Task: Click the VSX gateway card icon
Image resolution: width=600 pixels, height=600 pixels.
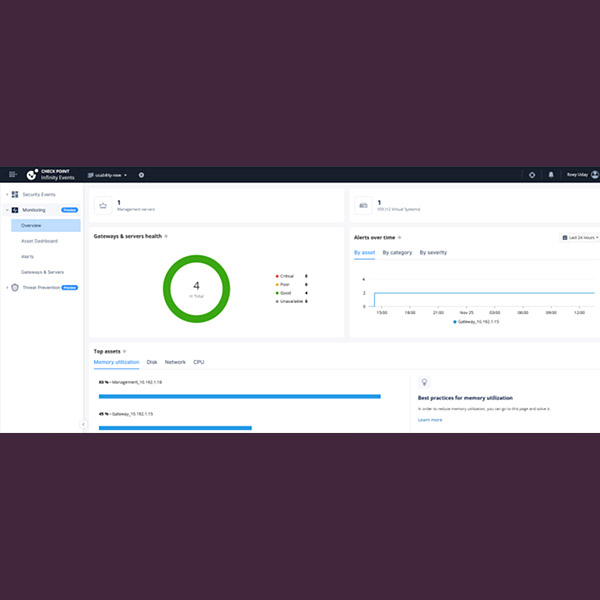Action: [363, 205]
